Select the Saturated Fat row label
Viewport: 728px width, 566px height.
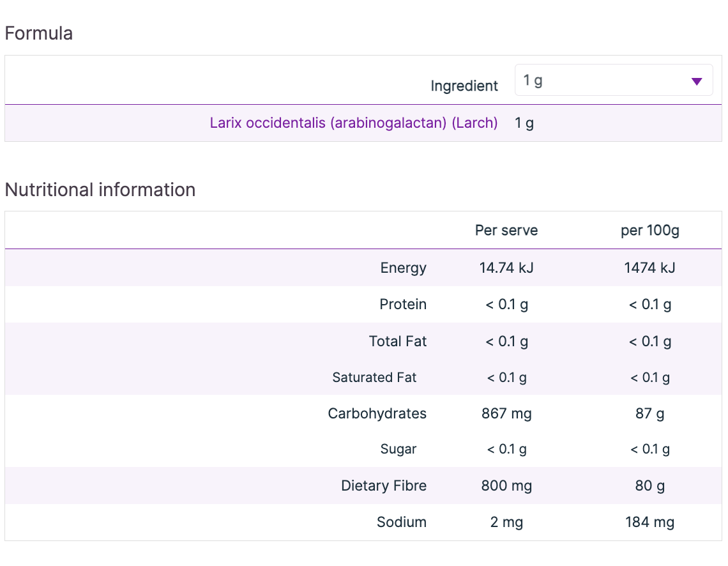(x=374, y=378)
